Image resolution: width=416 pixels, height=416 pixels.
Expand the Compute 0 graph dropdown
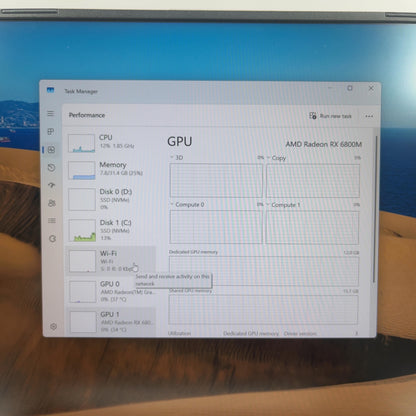click(172, 204)
